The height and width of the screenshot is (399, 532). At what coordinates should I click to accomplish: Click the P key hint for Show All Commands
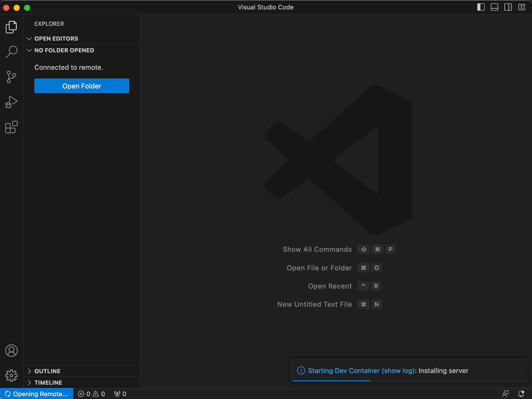click(390, 249)
